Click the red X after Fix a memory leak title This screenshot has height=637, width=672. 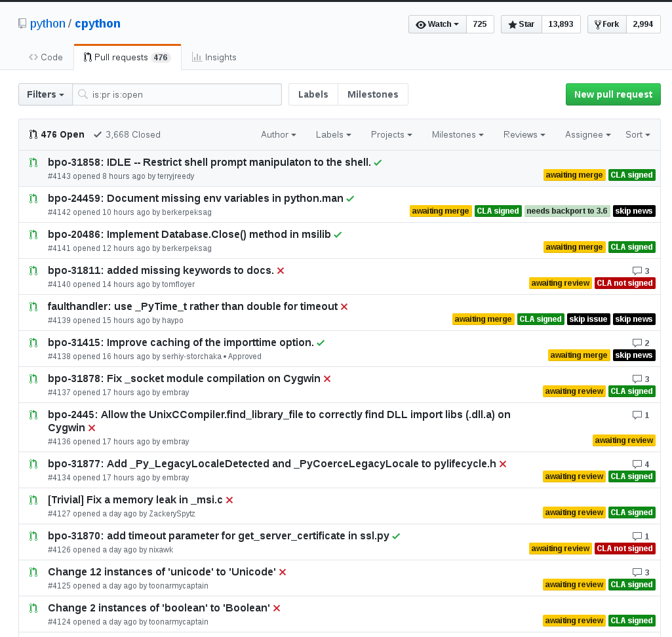pyautogui.click(x=229, y=500)
